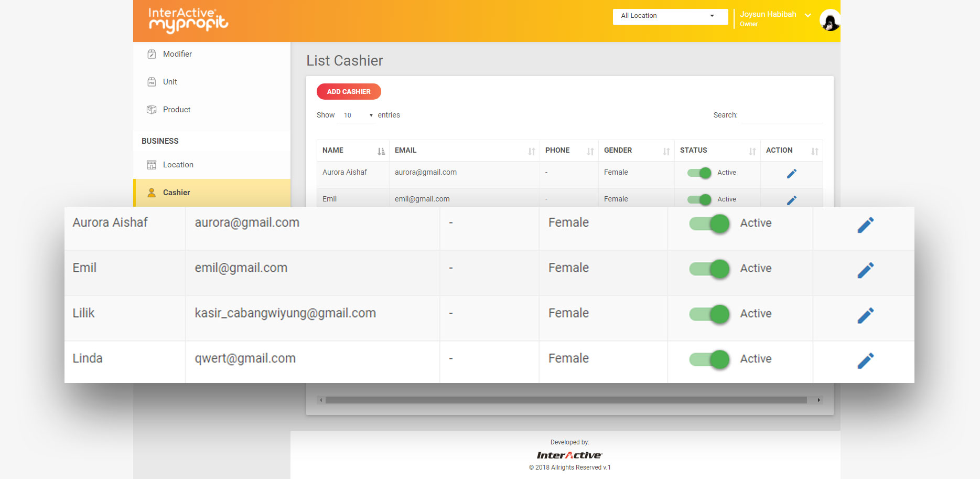The width and height of the screenshot is (980, 479).
Task: Toggle the enlarged Aurora Aishaf status switch
Action: coord(709,223)
